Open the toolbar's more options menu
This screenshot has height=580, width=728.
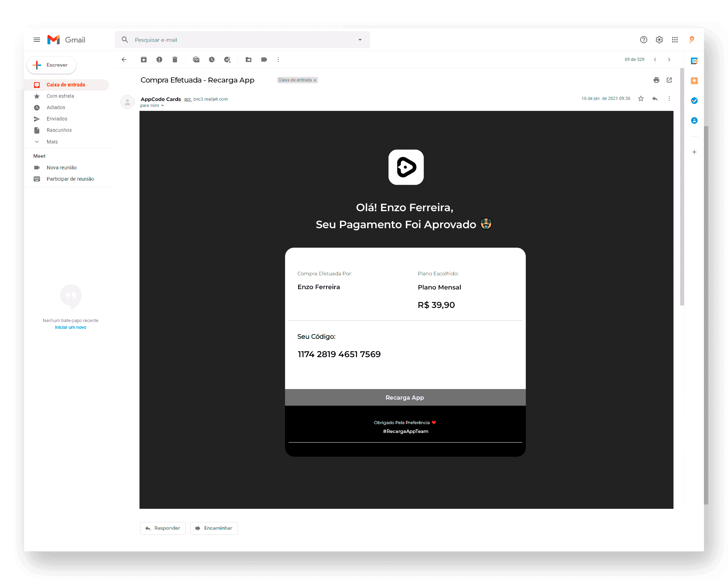278,60
